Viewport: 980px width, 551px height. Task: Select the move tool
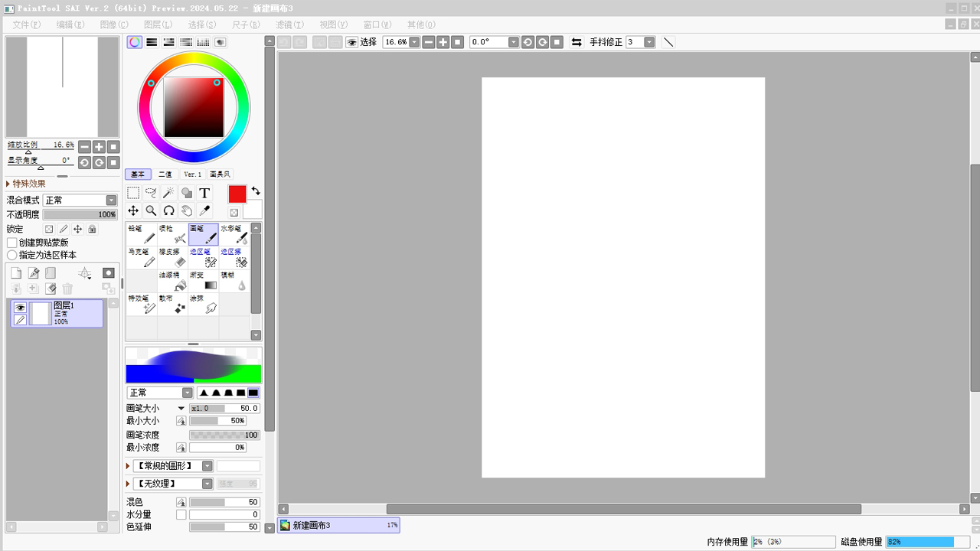(133, 210)
